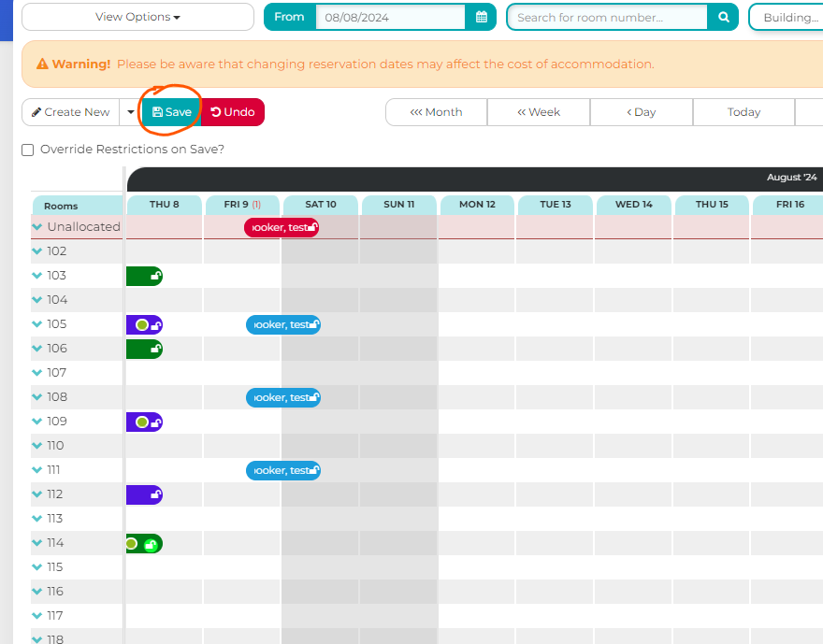The image size is (823, 644).
Task: Click the From date input field
Action: (391, 18)
